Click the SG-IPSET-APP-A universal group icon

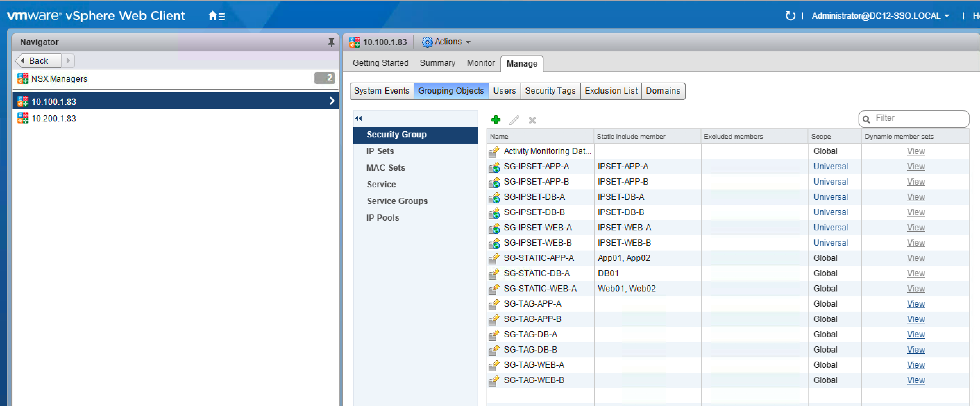494,167
